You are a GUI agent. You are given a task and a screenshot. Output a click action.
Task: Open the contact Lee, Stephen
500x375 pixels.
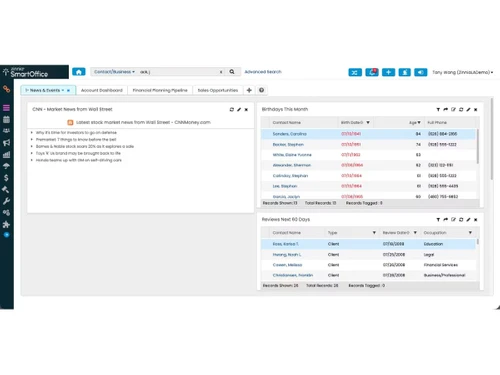[285, 186]
